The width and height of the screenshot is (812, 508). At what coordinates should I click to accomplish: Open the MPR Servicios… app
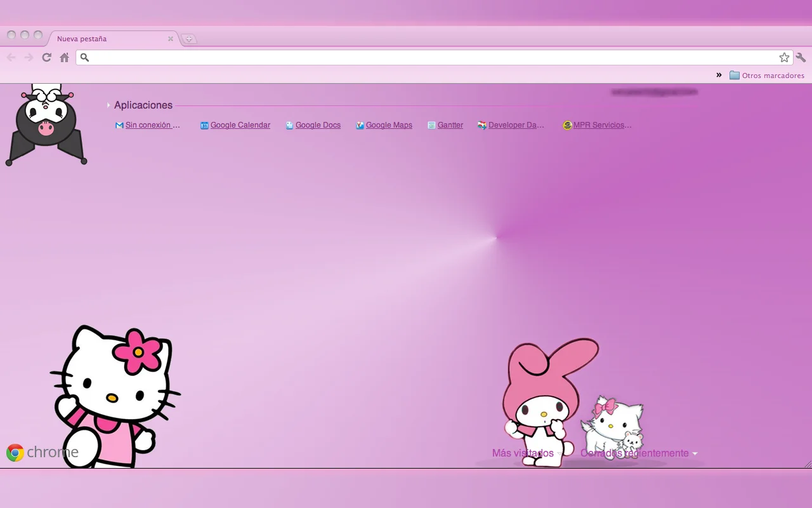598,125
